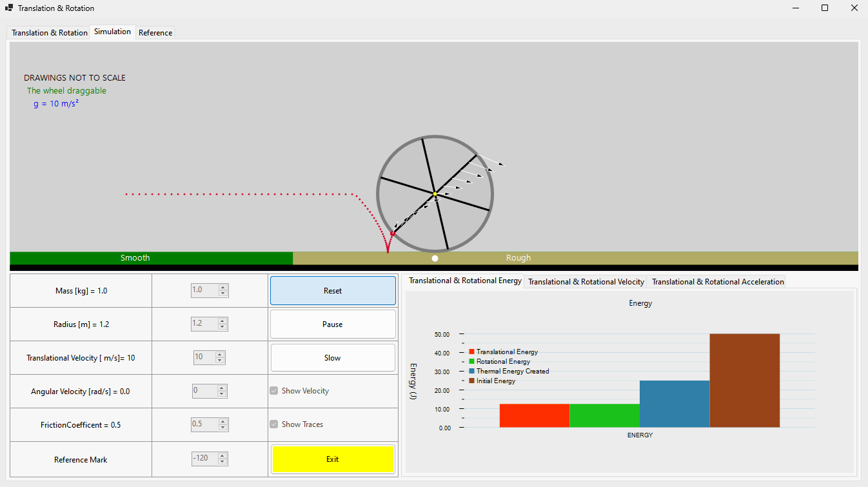Click the brown Initial Energy legend icon
This screenshot has height=487, width=868.
click(x=472, y=381)
